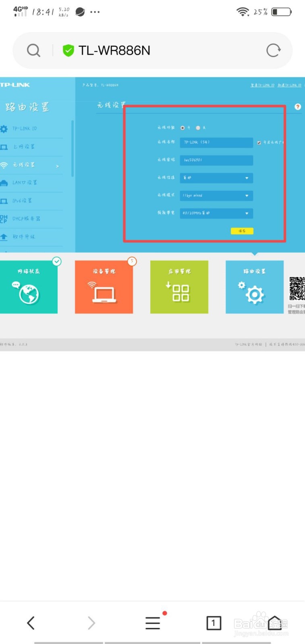
Task: Expand the 无线设置 chevron arrow
Action: click(57, 166)
